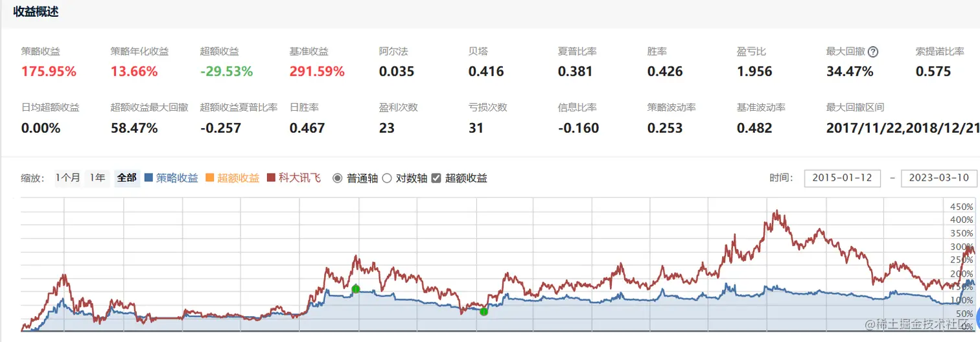Click the 450% y-axis label
The image size is (980, 342).
961,207
